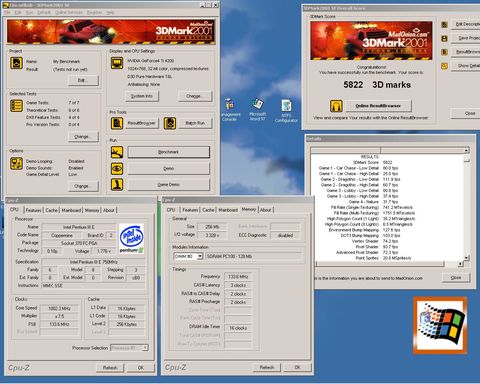Start the Benchmark button
The width and height of the screenshot is (480, 384).
169,152
